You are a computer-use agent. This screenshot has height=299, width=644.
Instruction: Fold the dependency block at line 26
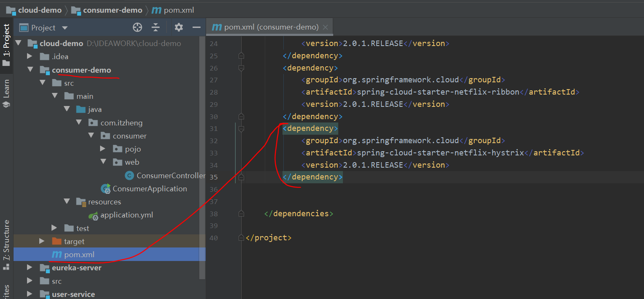point(241,68)
